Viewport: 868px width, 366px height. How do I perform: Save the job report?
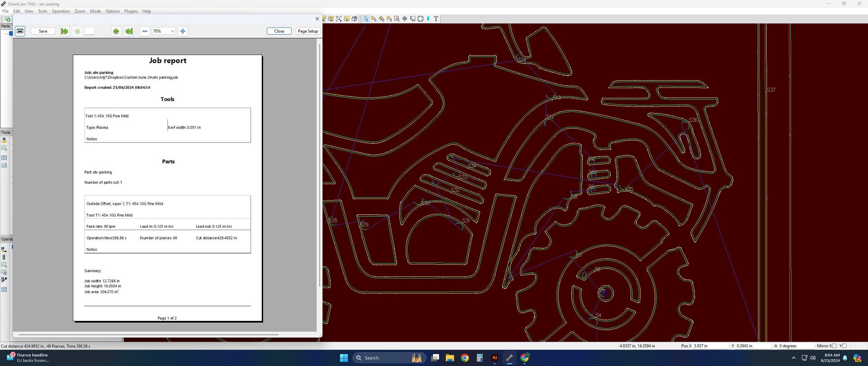pyautogui.click(x=43, y=31)
